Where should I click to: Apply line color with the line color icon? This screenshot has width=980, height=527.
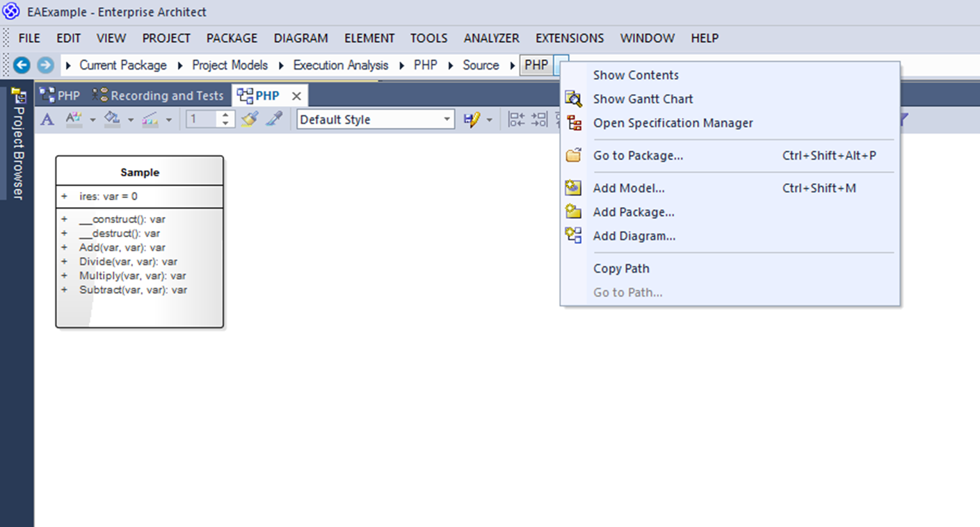pyautogui.click(x=150, y=120)
